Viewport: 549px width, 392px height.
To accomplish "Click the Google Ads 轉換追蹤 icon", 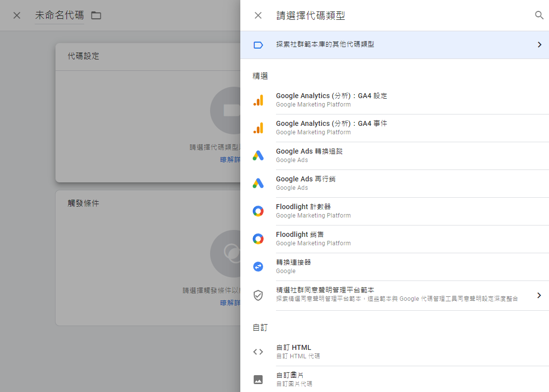I will click(x=258, y=156).
